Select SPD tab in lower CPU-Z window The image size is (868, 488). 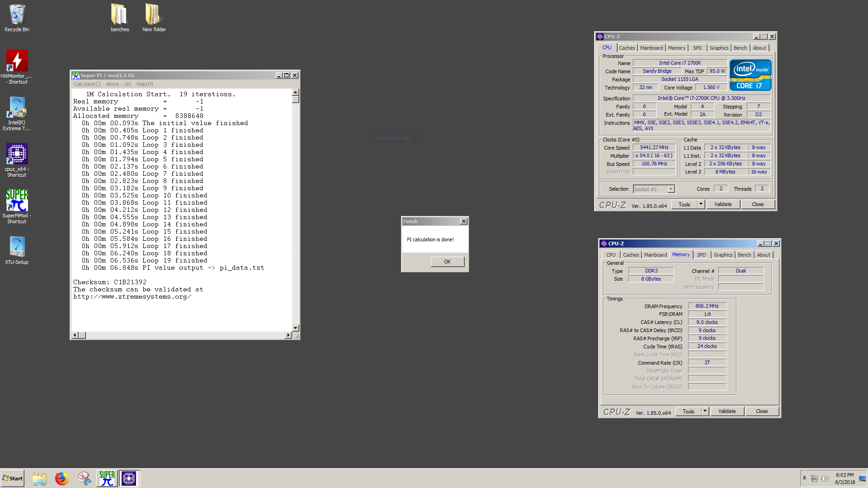(x=702, y=255)
